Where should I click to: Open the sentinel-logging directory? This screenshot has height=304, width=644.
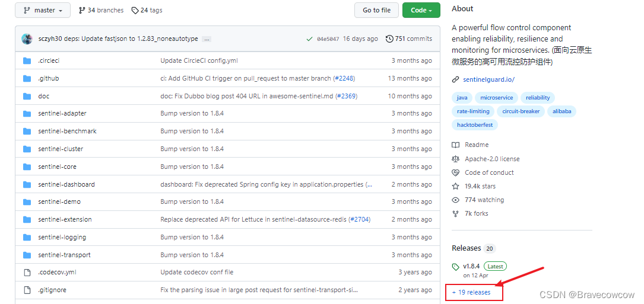click(62, 237)
